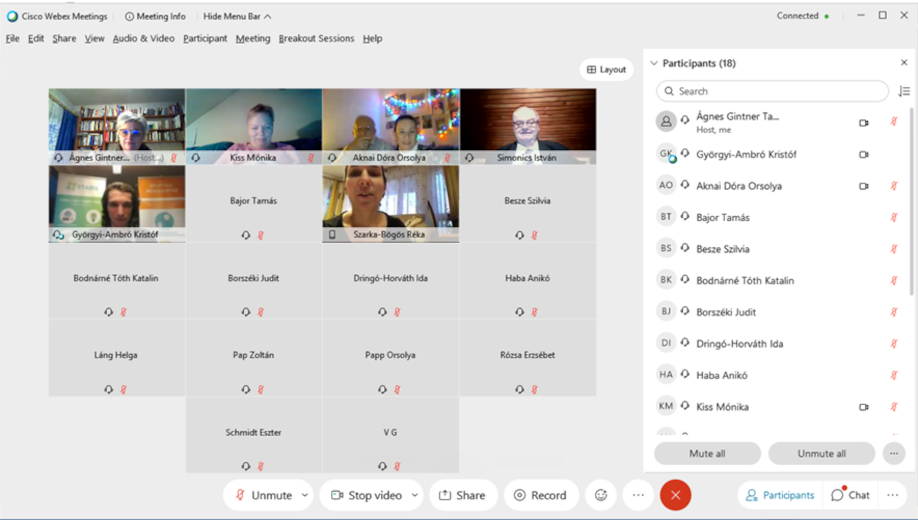Click the BT avatar in participant list
The height and width of the screenshot is (520, 918).
(666, 217)
